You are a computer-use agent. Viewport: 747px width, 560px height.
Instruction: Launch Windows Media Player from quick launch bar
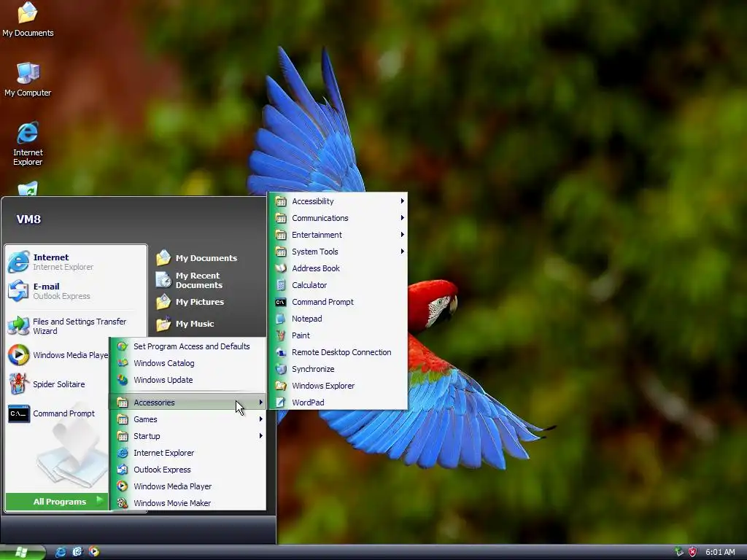point(94,551)
